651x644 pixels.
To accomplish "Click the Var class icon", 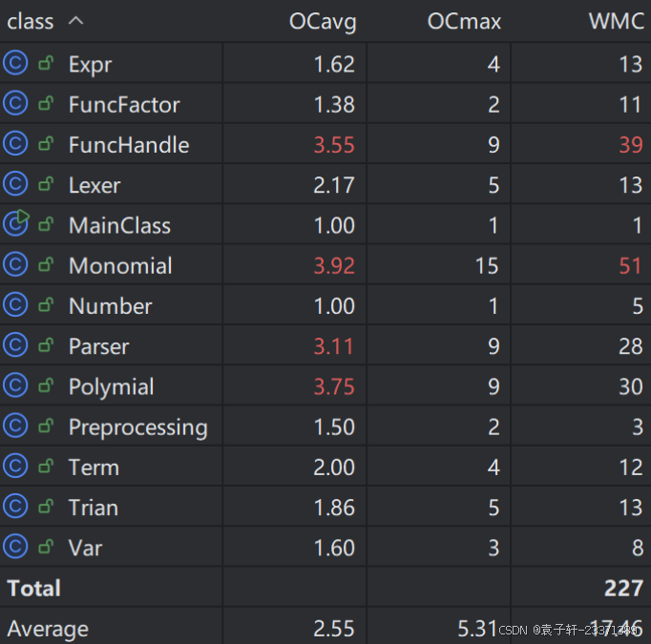I will point(15,546).
